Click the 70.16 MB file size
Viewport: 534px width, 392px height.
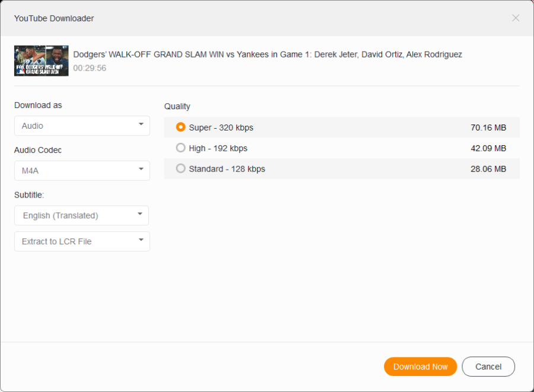(488, 128)
